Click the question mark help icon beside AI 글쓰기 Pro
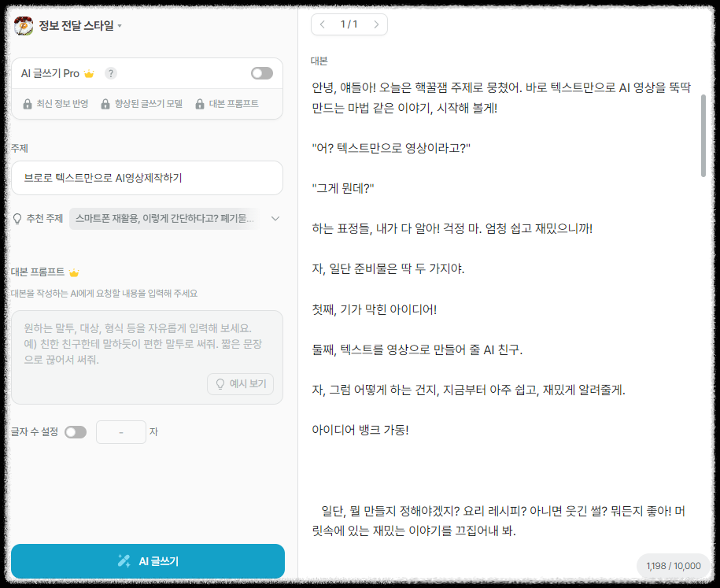This screenshot has height=588, width=720. pyautogui.click(x=111, y=72)
